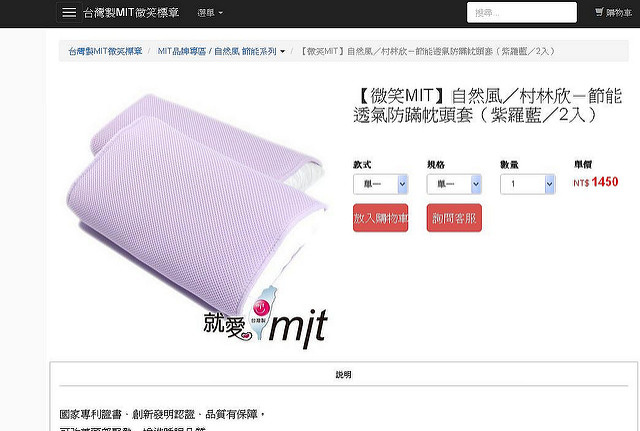This screenshot has height=431, width=640.
Task: Click the 台灣製MIT微笑標章 site title
Action: 131,13
